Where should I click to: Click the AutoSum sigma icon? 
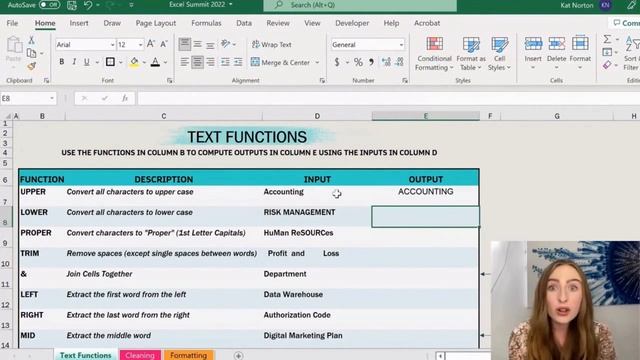[x=607, y=39]
